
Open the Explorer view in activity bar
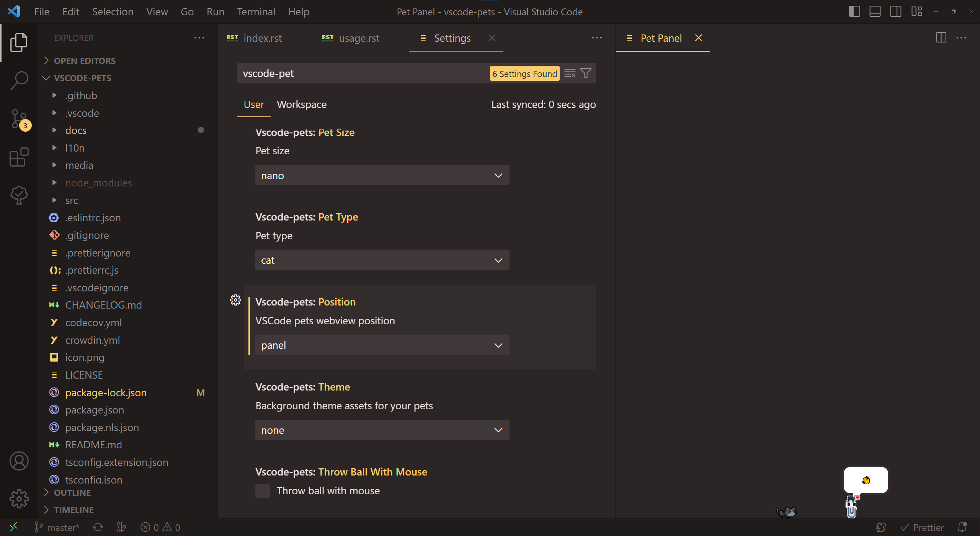[x=19, y=42]
